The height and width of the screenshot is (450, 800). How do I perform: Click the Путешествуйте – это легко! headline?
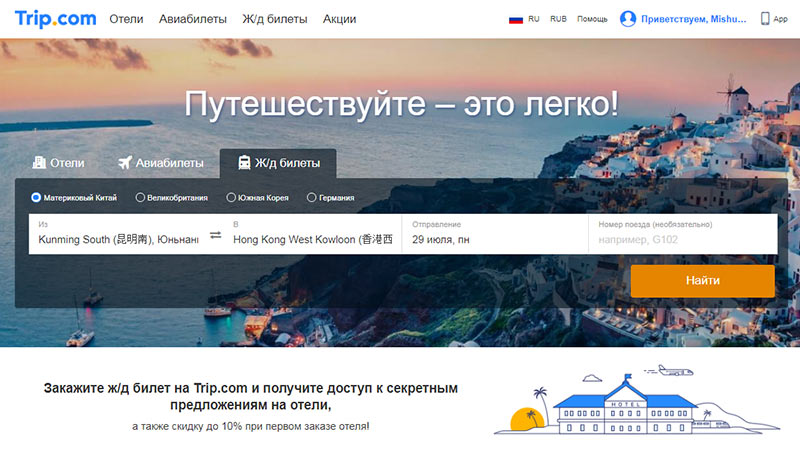(x=401, y=104)
